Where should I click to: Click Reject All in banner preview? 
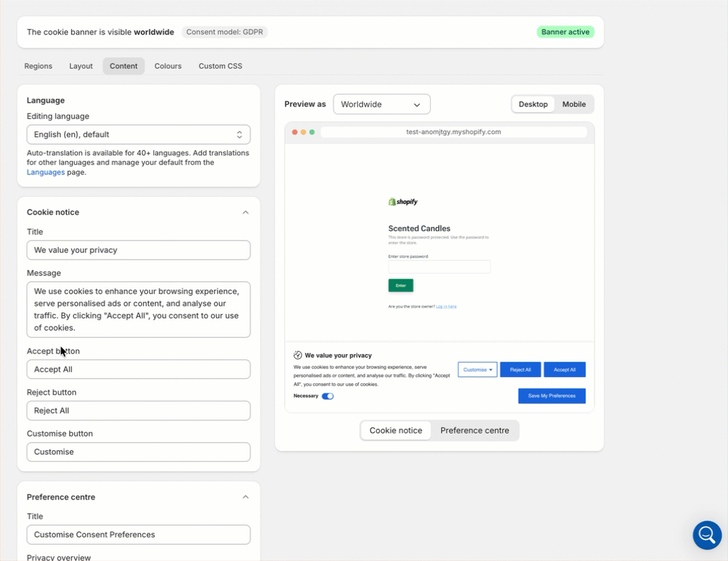click(x=520, y=370)
